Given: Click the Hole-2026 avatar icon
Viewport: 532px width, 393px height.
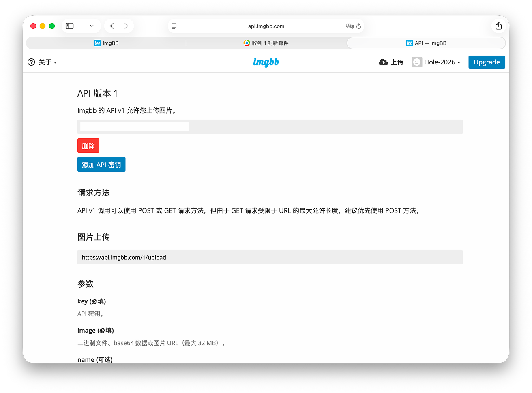Looking at the screenshot, I should [x=416, y=62].
